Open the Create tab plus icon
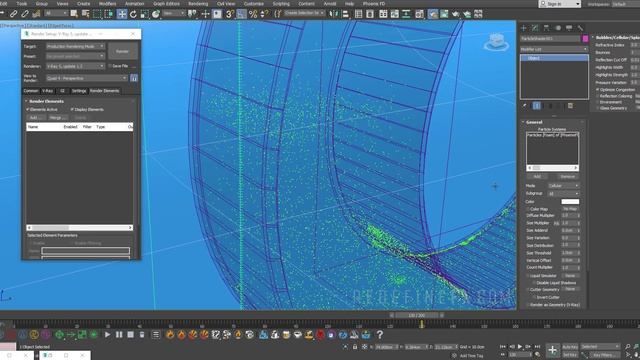The width and height of the screenshot is (640, 360). 524,28
